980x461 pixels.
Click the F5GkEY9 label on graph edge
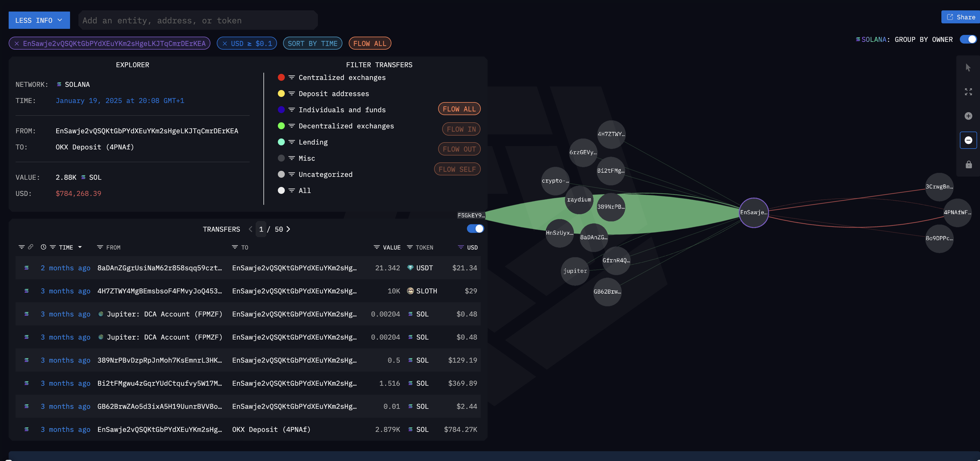(471, 215)
